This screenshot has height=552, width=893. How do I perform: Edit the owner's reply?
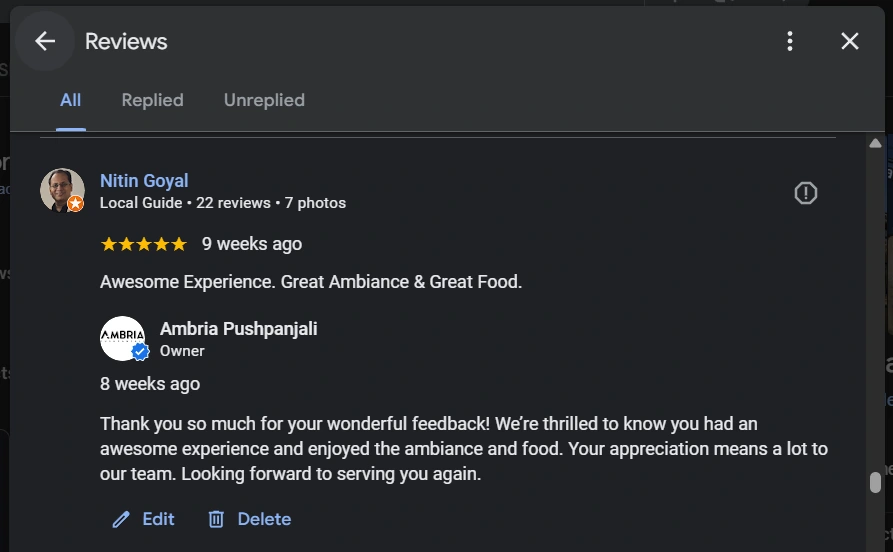[143, 519]
